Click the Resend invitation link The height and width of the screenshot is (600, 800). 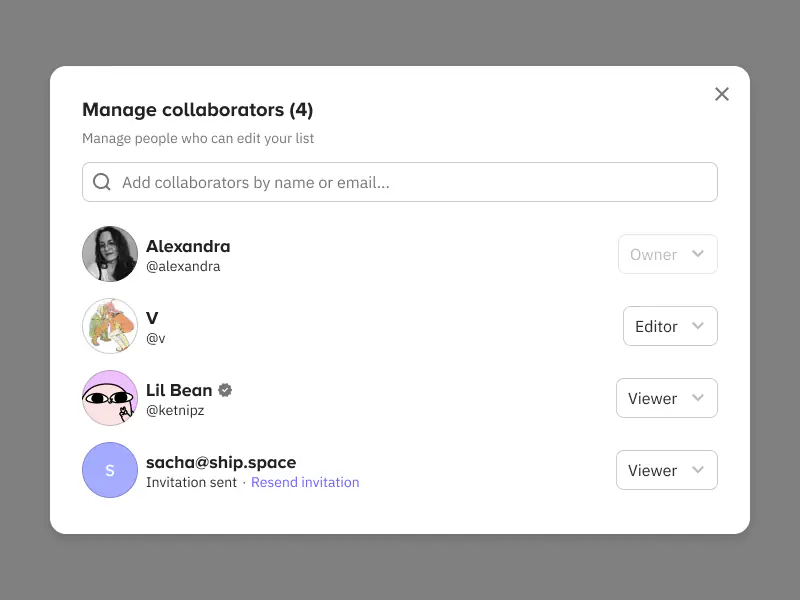tap(305, 482)
